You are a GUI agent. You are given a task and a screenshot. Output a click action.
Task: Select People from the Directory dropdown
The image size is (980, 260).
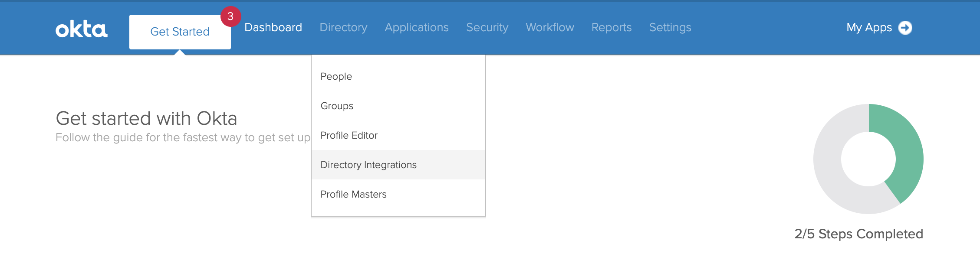pyautogui.click(x=398, y=76)
